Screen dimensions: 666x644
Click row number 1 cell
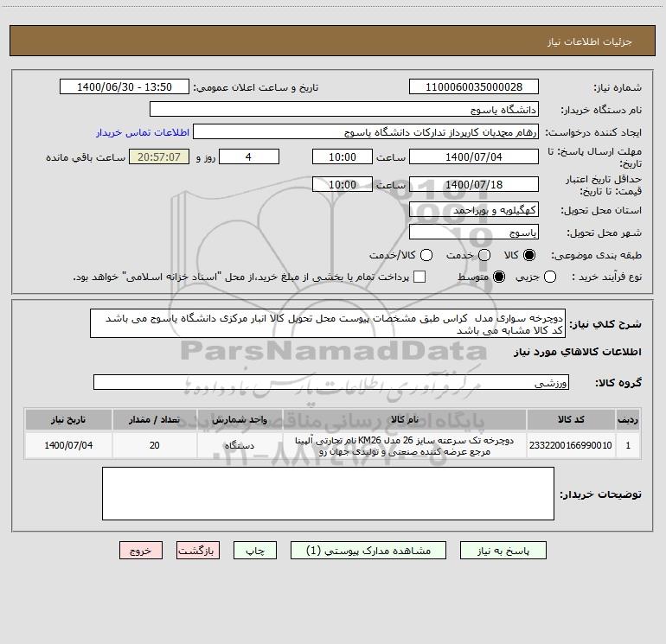pos(628,445)
